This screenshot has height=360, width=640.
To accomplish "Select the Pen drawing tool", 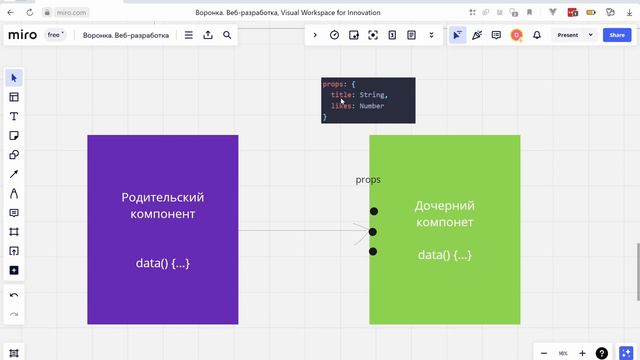I will pyautogui.click(x=14, y=193).
